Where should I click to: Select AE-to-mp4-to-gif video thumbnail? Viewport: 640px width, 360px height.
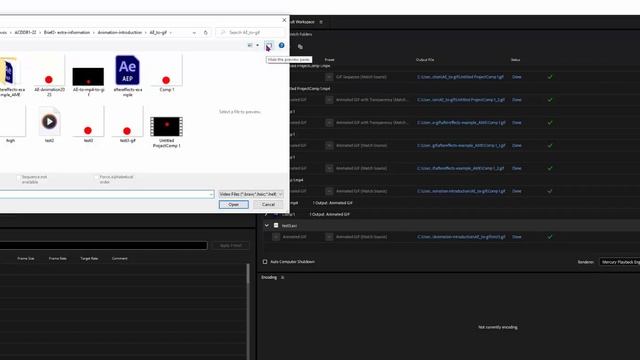88,76
